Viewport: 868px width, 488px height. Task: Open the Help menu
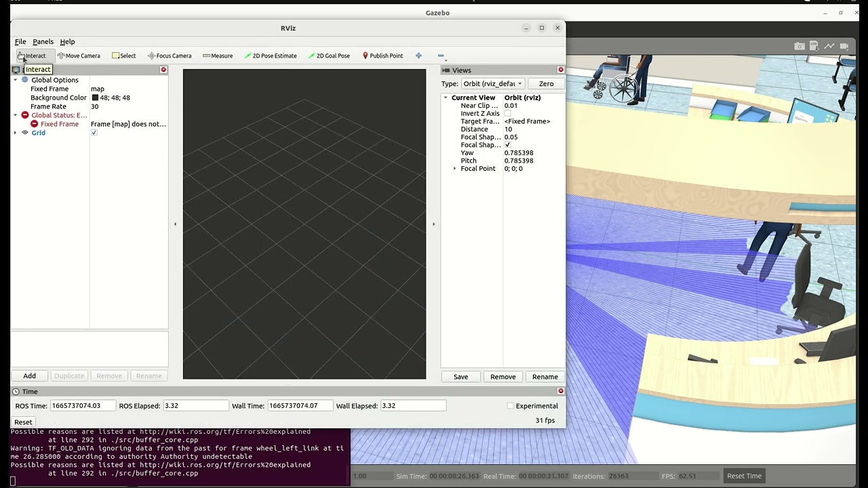[67, 41]
